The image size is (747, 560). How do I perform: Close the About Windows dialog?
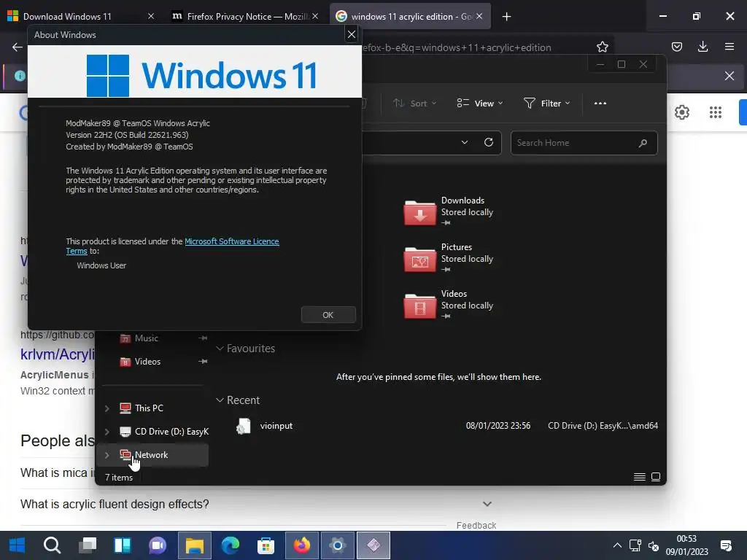(x=351, y=34)
